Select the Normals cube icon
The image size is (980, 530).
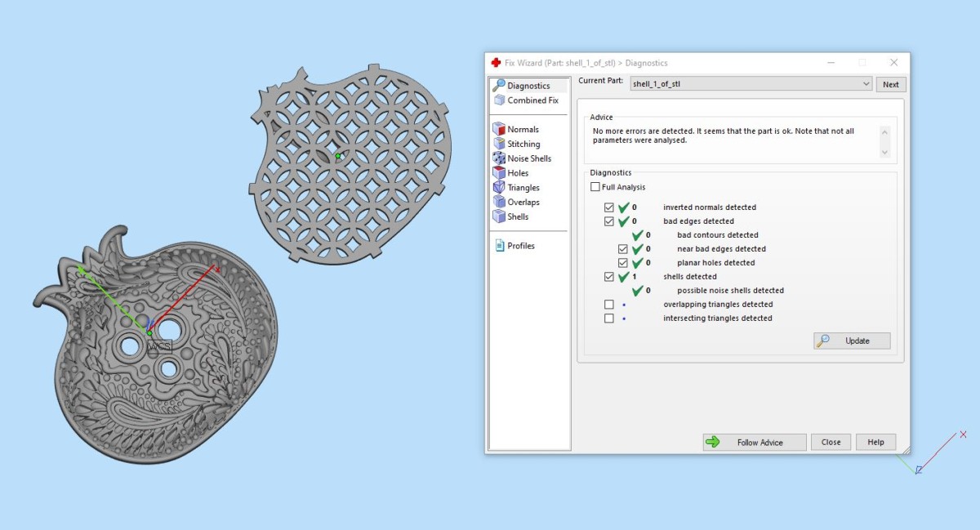pyautogui.click(x=499, y=129)
